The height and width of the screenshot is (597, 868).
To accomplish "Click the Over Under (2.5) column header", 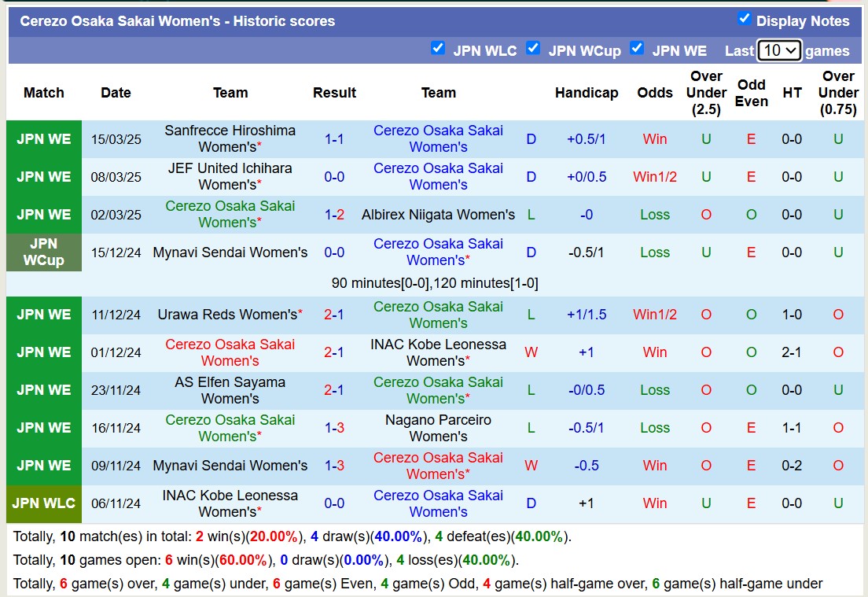I will tap(705, 92).
